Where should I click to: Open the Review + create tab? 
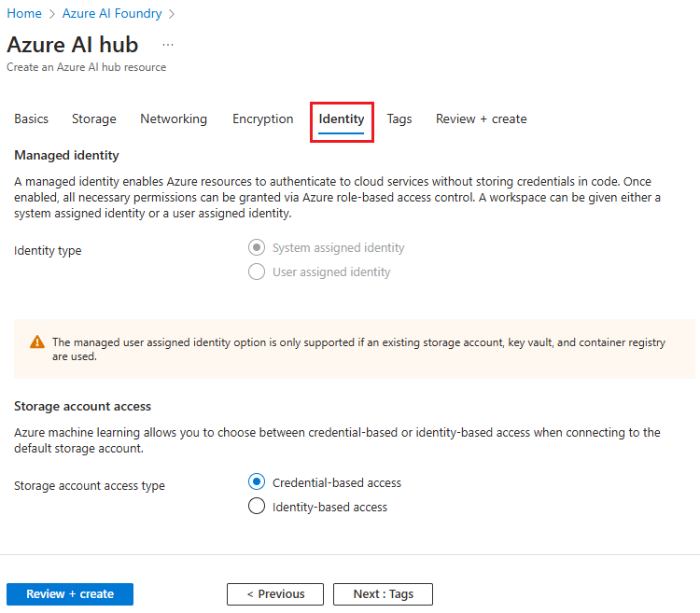481,119
